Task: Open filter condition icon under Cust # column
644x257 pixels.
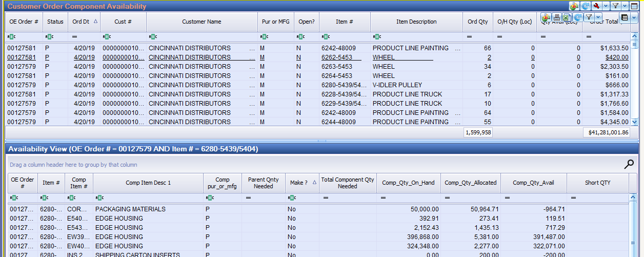Action: pyautogui.click(x=107, y=37)
